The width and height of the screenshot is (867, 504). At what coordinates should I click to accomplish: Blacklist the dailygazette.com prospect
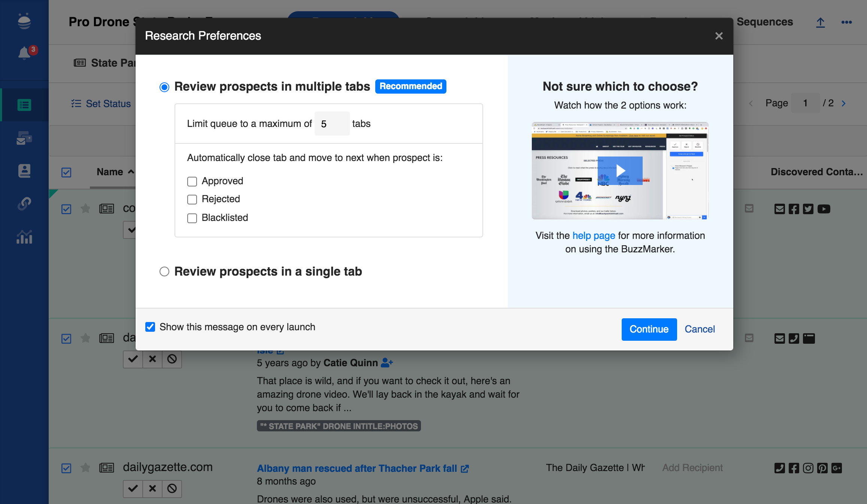[x=172, y=488]
